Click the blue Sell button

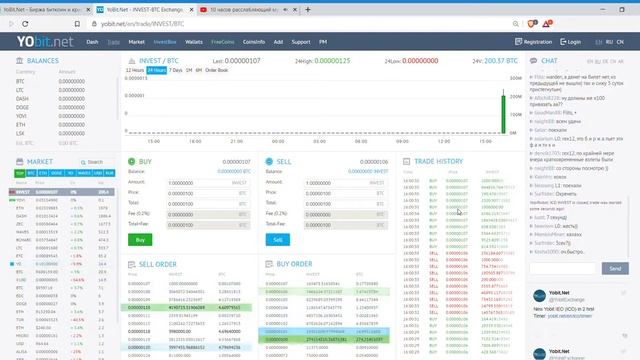pos(278,240)
